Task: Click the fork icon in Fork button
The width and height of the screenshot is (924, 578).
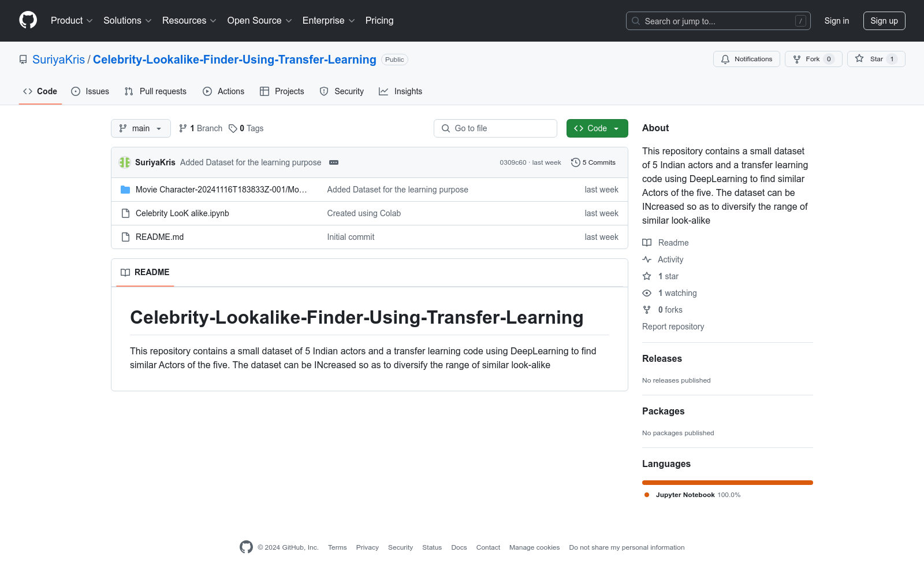Action: pyautogui.click(x=797, y=59)
